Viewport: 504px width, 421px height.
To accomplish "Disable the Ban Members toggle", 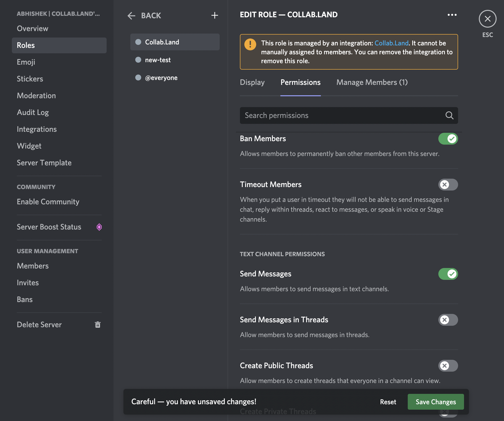I will point(448,139).
